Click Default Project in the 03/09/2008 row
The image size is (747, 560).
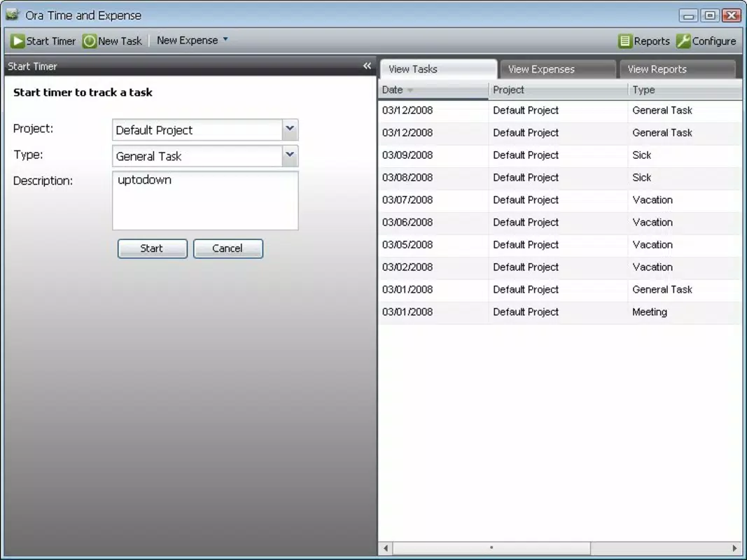pyautogui.click(x=526, y=155)
